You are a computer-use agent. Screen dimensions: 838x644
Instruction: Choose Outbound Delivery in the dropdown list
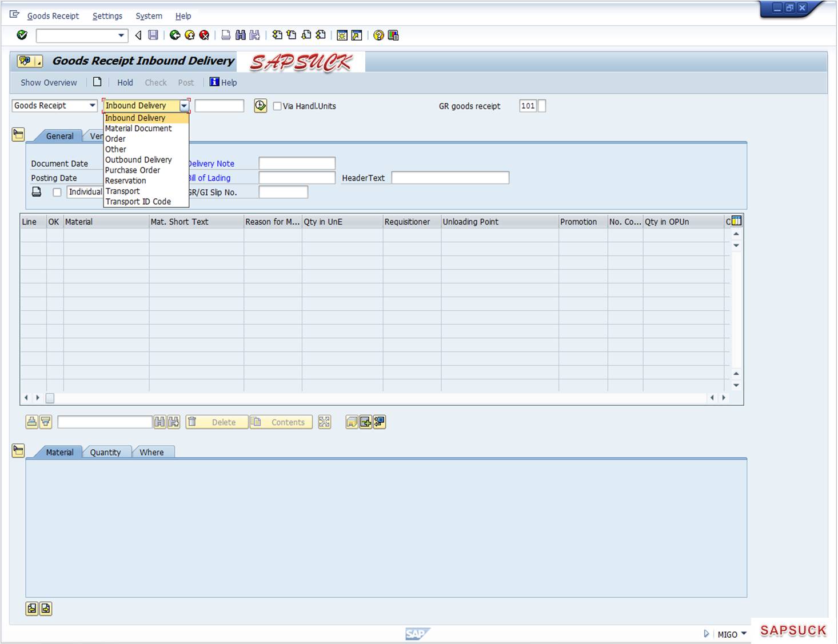(x=138, y=160)
